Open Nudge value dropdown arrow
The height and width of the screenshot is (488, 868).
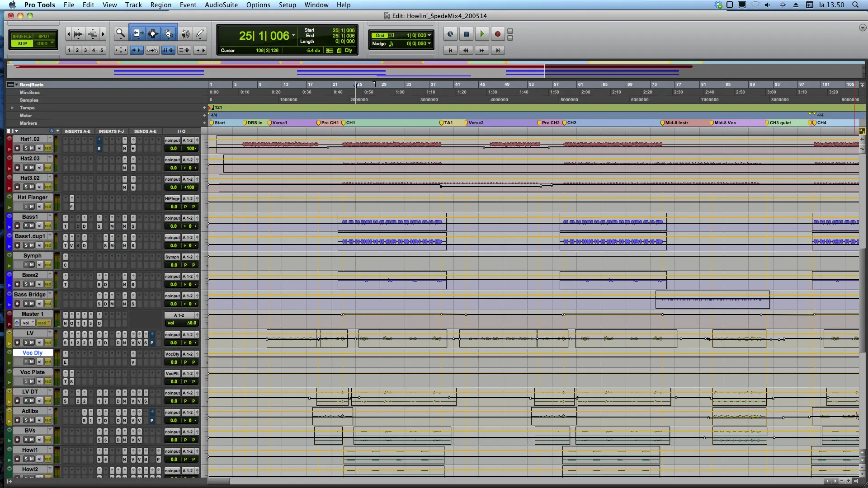tap(429, 43)
